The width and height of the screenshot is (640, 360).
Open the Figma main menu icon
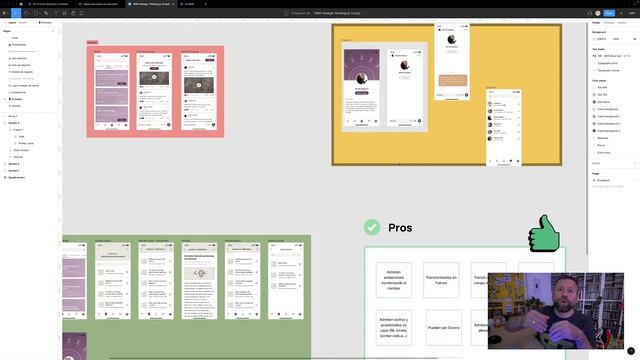(4, 13)
